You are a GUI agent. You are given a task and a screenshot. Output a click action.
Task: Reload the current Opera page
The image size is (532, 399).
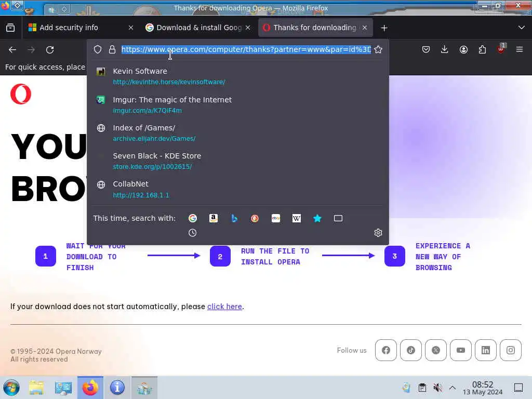(x=50, y=50)
